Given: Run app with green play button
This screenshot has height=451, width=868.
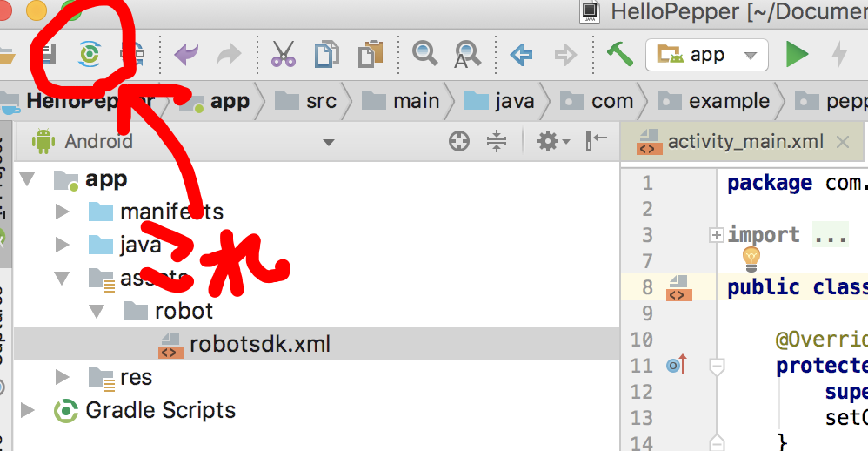Looking at the screenshot, I should click(798, 54).
